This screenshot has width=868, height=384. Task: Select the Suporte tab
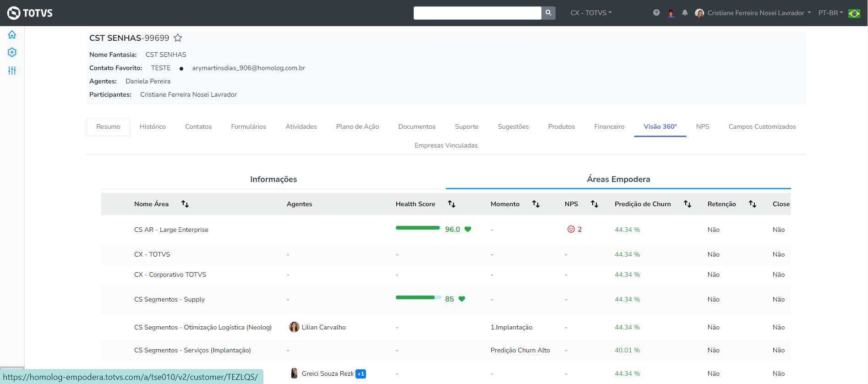pyautogui.click(x=466, y=127)
